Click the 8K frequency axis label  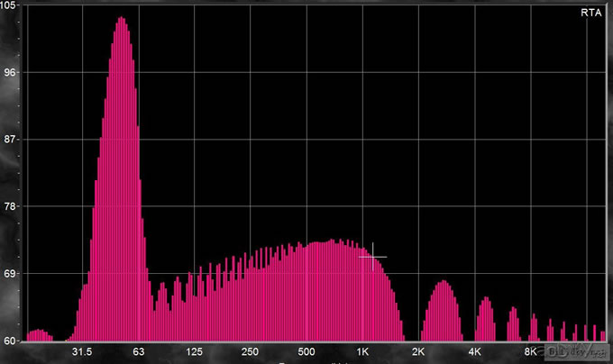pos(531,351)
